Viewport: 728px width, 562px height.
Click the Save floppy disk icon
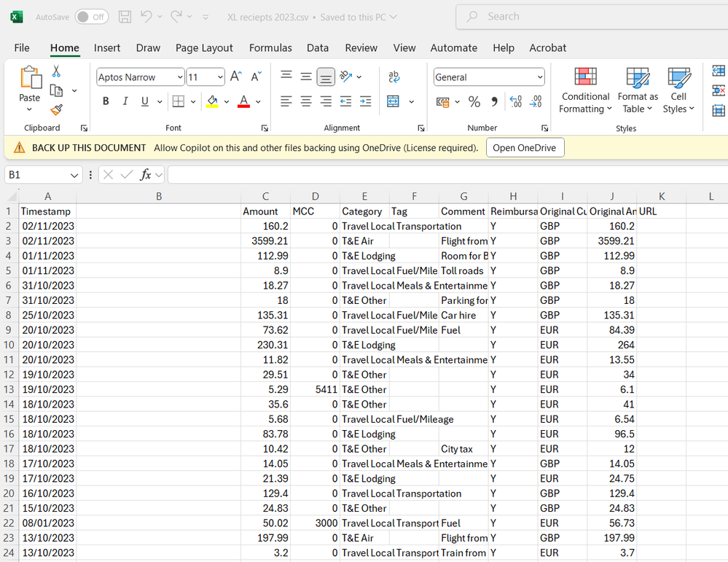click(125, 17)
